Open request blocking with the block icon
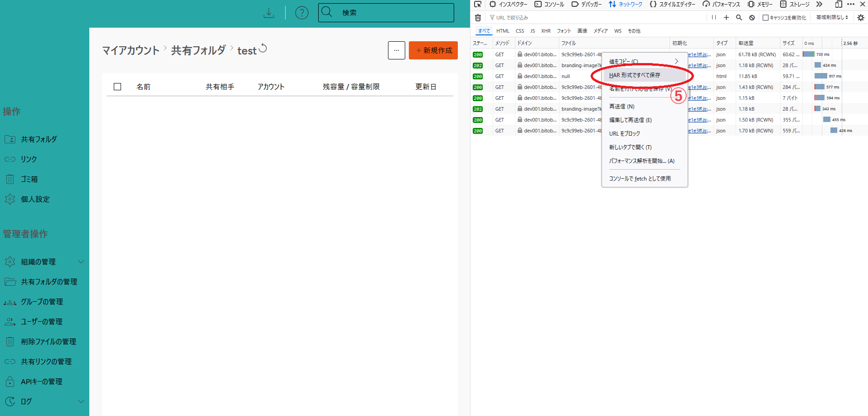The height and width of the screenshot is (416, 868). pyautogui.click(x=752, y=18)
